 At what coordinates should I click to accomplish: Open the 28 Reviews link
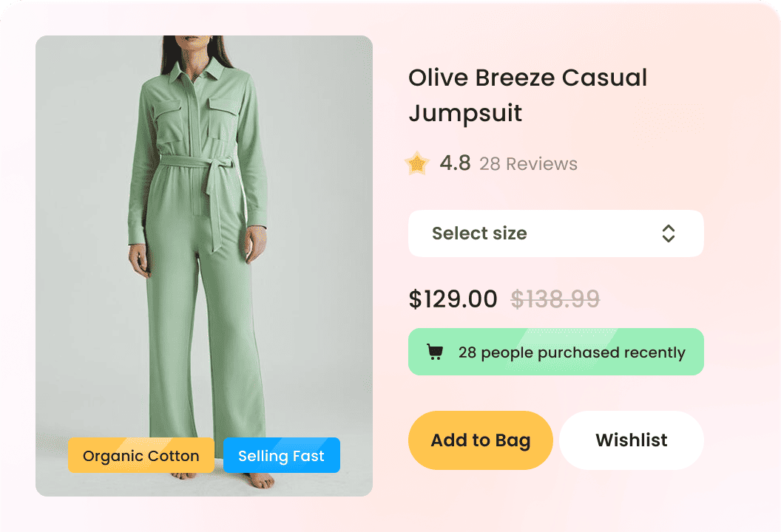[x=528, y=164]
